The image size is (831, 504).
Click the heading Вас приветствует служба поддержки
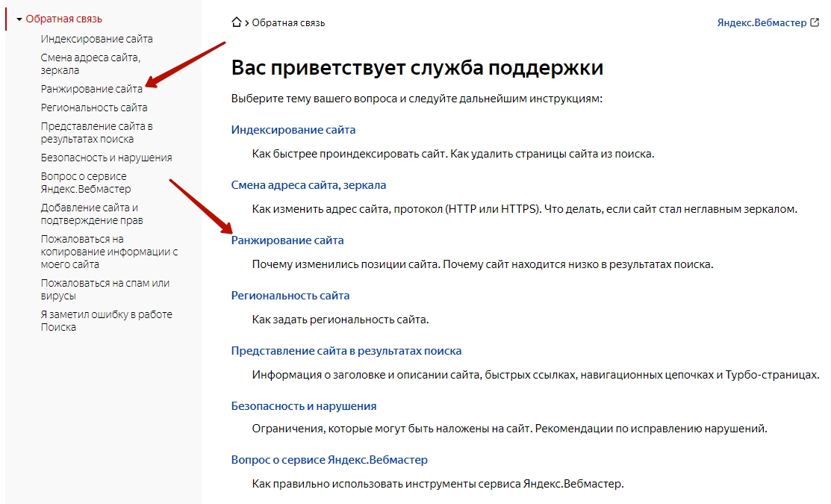pos(417,67)
